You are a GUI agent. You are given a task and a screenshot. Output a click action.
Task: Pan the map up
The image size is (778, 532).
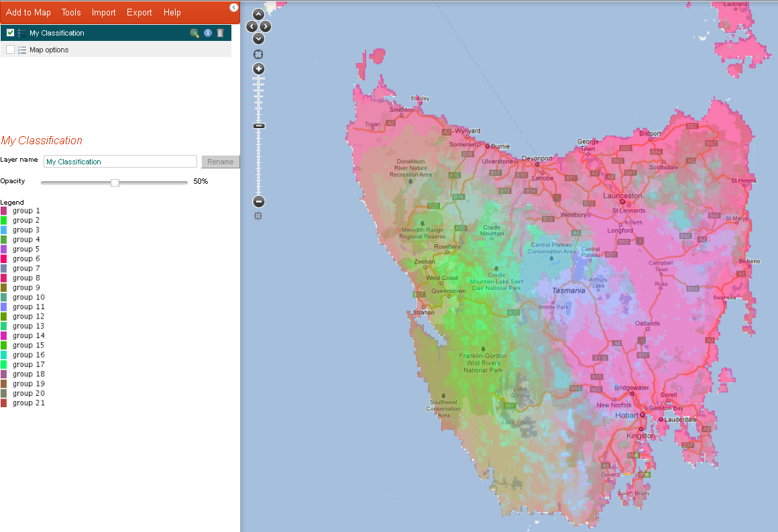[x=258, y=14]
